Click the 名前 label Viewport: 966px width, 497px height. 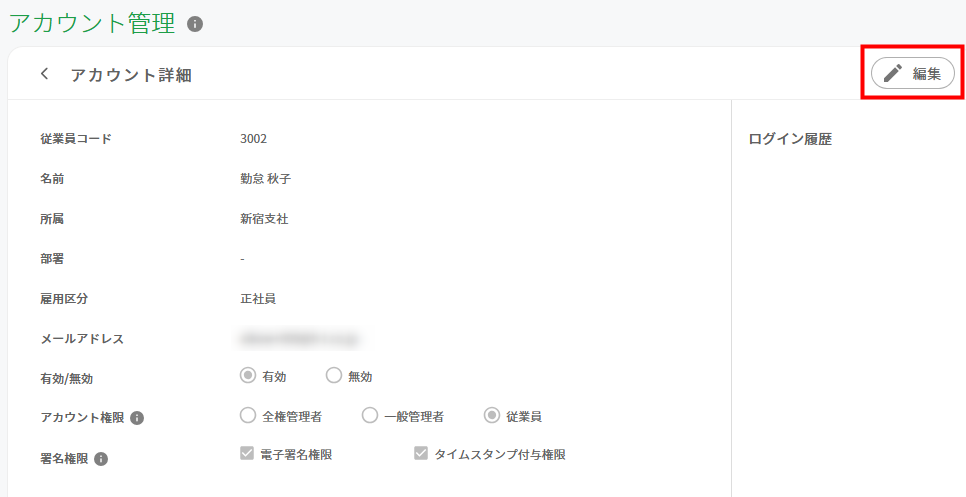point(52,179)
